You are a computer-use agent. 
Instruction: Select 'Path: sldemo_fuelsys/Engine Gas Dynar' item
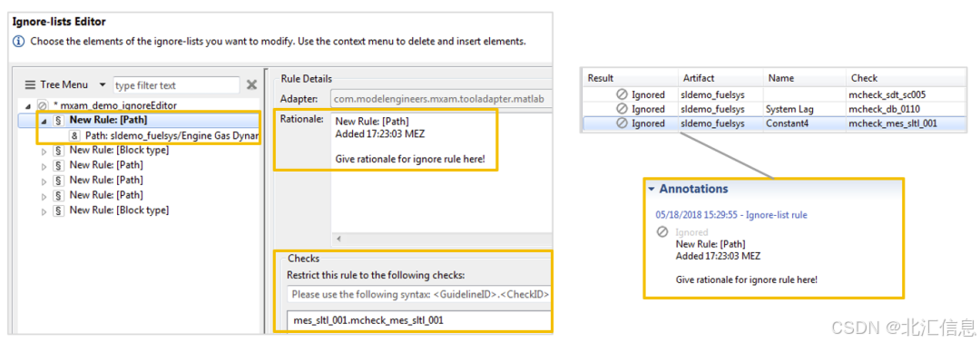tap(171, 135)
